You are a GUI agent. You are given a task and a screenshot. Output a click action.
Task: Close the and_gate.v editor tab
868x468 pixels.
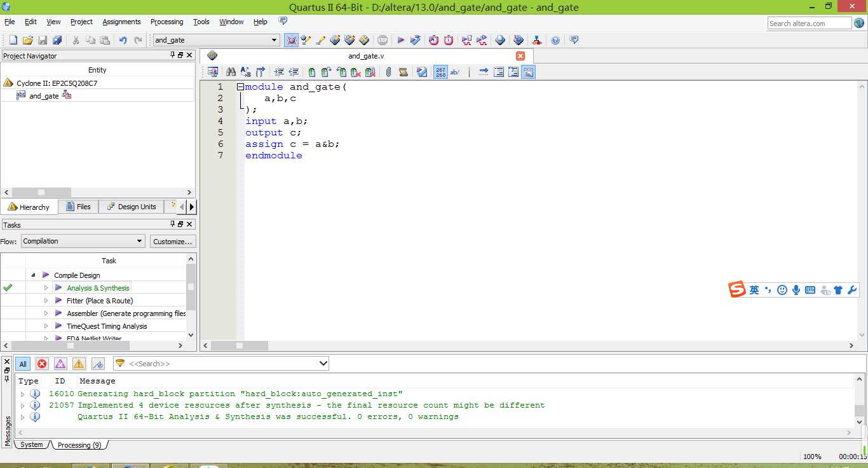520,56
